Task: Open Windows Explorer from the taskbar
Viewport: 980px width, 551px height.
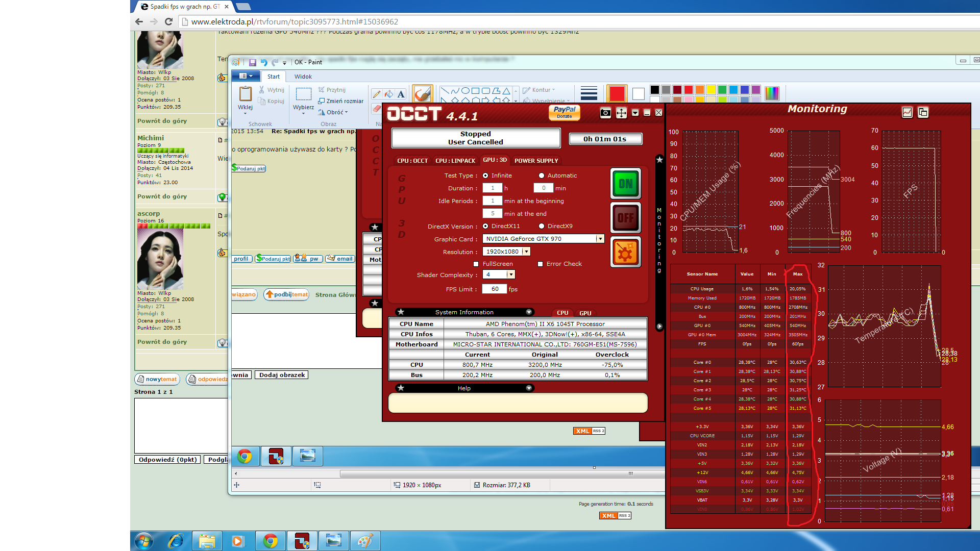Action: [207, 541]
